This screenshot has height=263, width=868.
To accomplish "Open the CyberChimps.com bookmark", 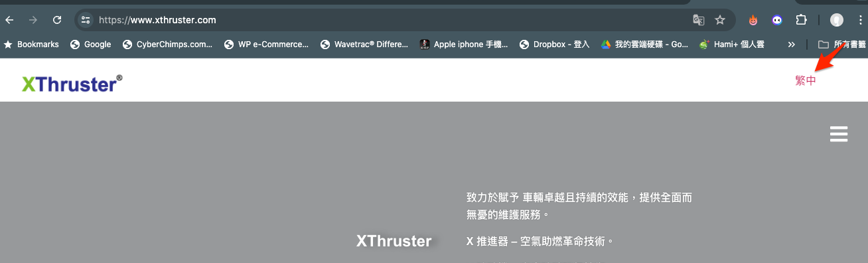I will click(167, 44).
